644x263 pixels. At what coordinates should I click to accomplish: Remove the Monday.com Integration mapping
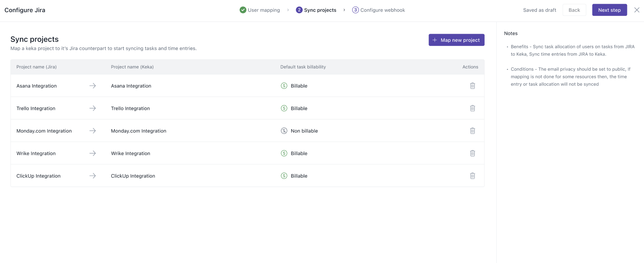pos(472,131)
